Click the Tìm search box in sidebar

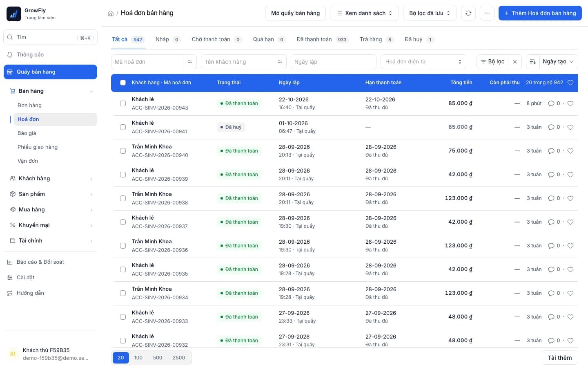(x=50, y=37)
